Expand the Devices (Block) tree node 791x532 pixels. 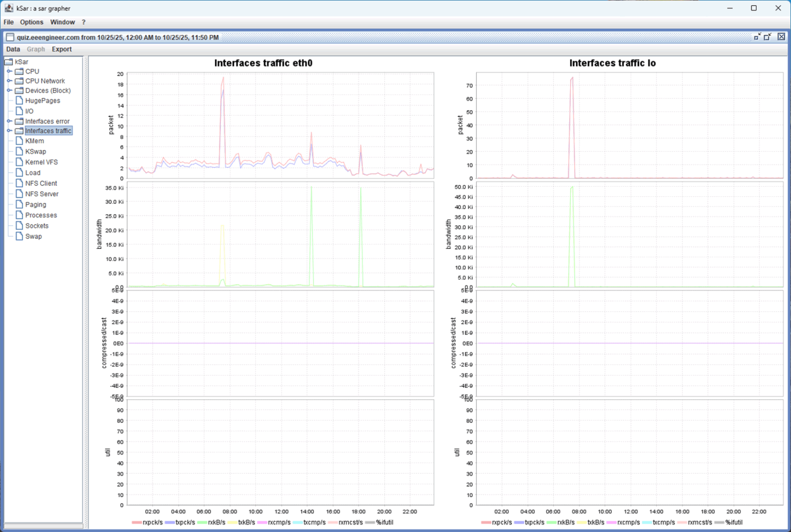tap(9, 90)
